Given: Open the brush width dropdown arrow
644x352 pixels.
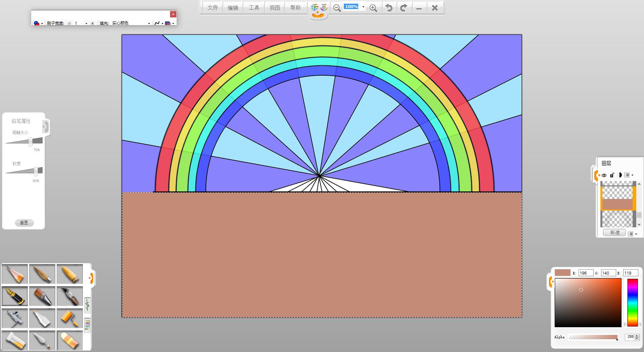Looking at the screenshot, I should tap(86, 23).
